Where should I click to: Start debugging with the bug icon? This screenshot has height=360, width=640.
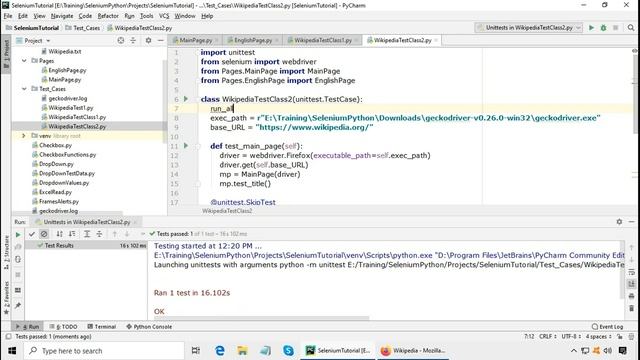[603, 28]
